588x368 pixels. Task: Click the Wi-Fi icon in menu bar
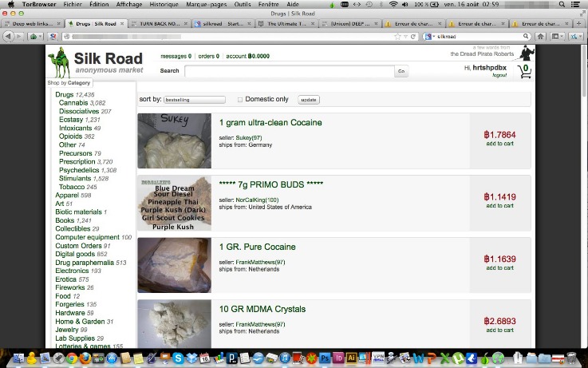[x=393, y=4]
